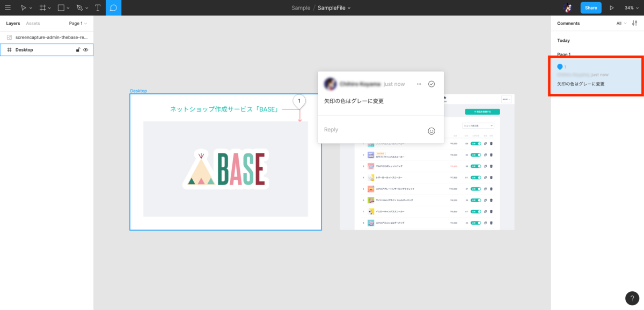Image resolution: width=644 pixels, height=310 pixels.
Task: Click the Desktop frame label on canvas
Action: [x=138, y=91]
